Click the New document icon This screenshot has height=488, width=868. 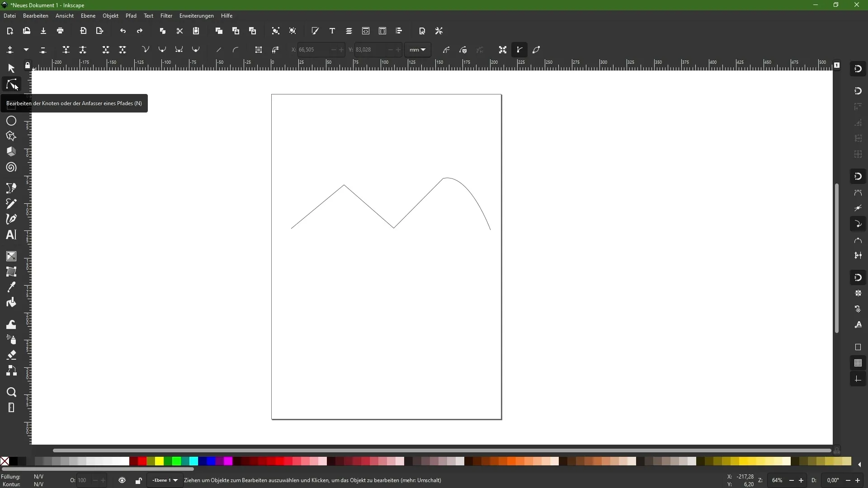(10, 31)
